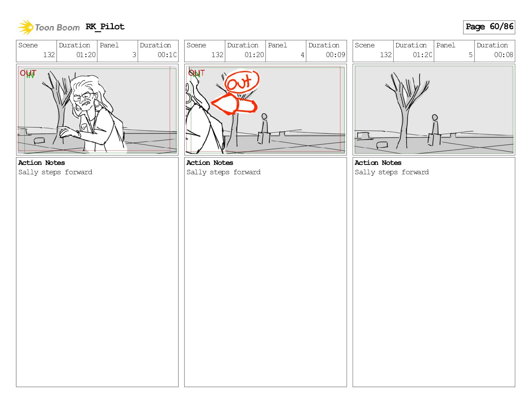Click the OUT/IN camera marker in panel 3
Image resolution: width=532 pixels, height=411 pixels.
[28, 74]
